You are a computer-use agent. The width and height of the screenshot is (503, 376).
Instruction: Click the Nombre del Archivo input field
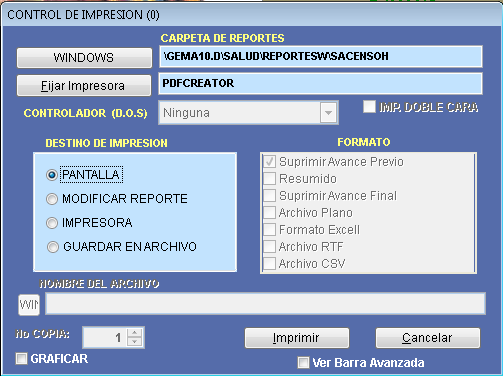[x=265, y=304]
